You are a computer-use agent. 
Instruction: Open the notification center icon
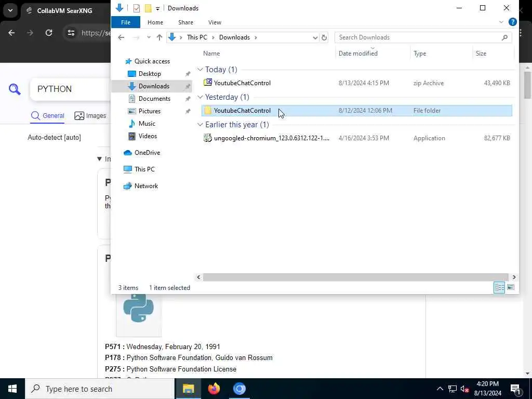(x=516, y=389)
